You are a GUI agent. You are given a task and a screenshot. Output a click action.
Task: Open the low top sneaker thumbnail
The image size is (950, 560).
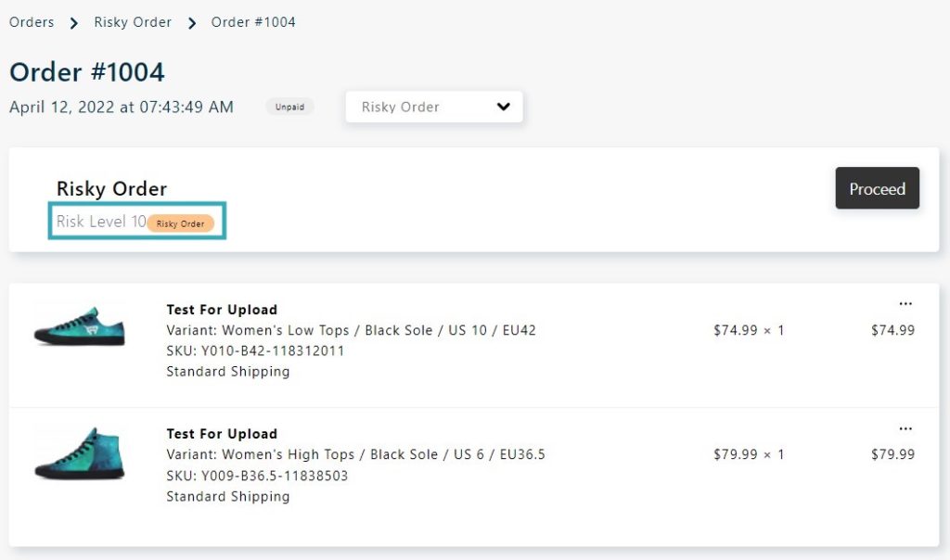pos(80,326)
